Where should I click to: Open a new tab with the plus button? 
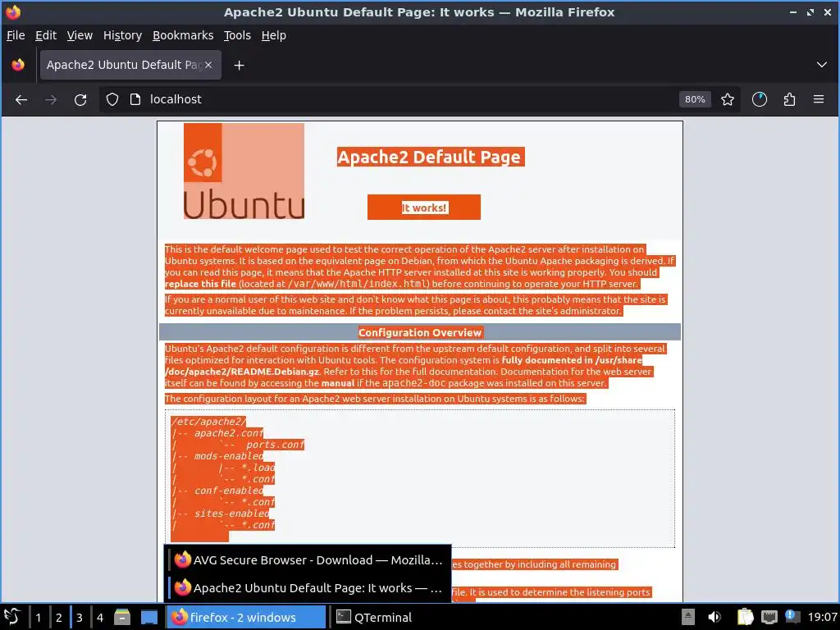239,66
